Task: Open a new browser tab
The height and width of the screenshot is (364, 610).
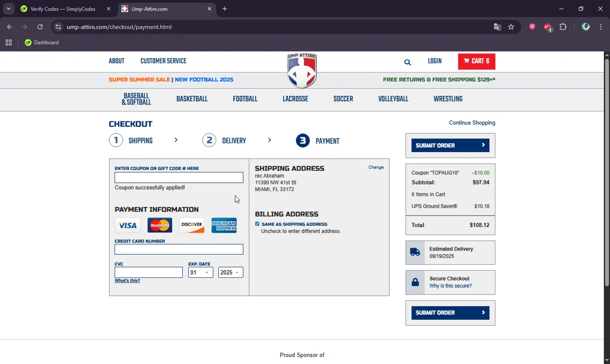Action: point(224,9)
